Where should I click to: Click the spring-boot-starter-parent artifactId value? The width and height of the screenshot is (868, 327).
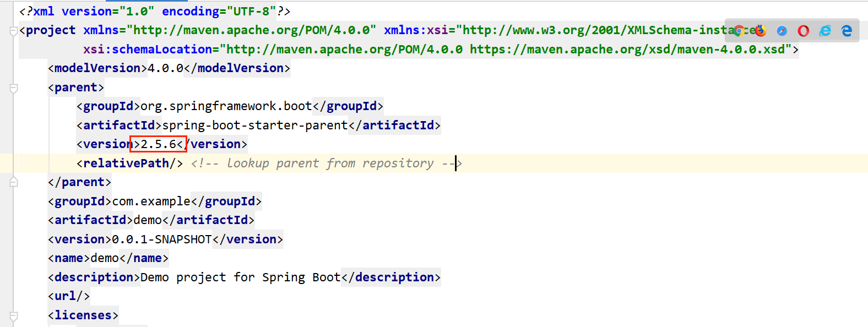[255, 126]
